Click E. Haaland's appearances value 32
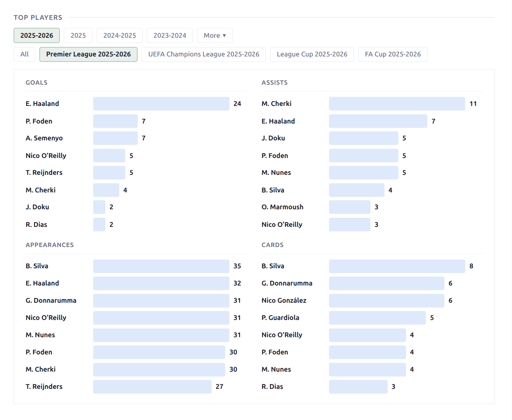This screenshot has height=420, width=512. pos(237,283)
